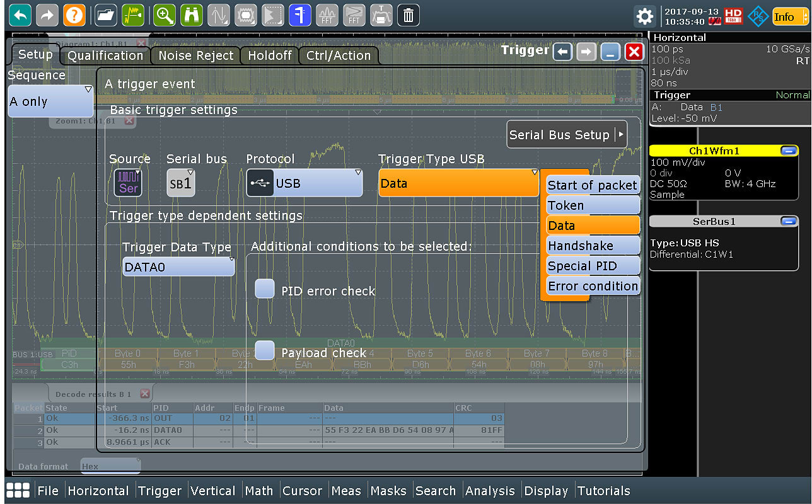This screenshot has height=504, width=812.
Task: Open the Load saveset folder icon
Action: pos(106,14)
